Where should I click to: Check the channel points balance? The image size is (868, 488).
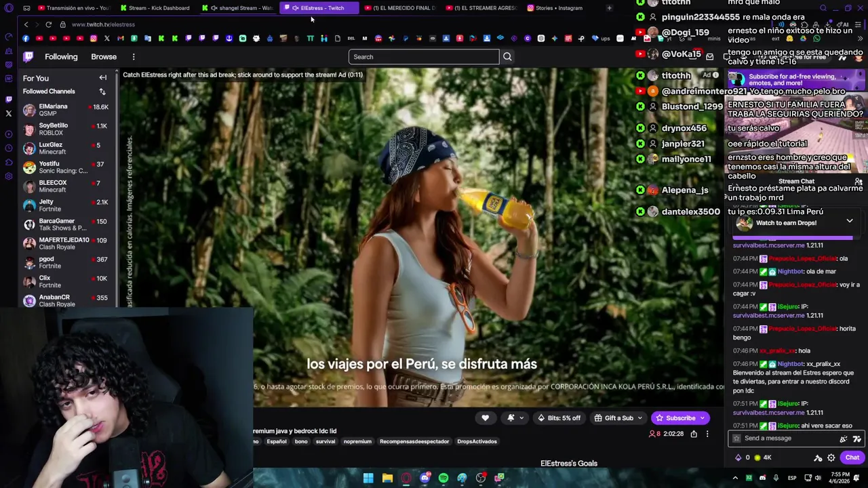[x=763, y=457]
